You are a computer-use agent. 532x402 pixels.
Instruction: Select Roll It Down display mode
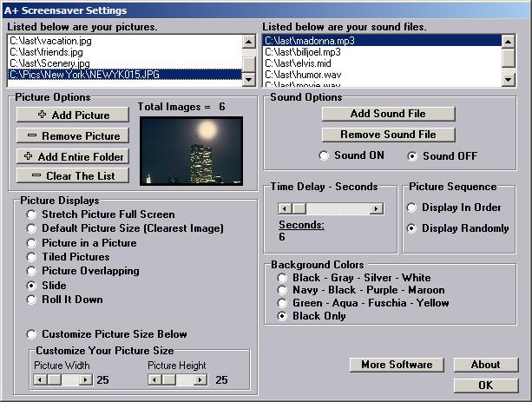(x=32, y=300)
